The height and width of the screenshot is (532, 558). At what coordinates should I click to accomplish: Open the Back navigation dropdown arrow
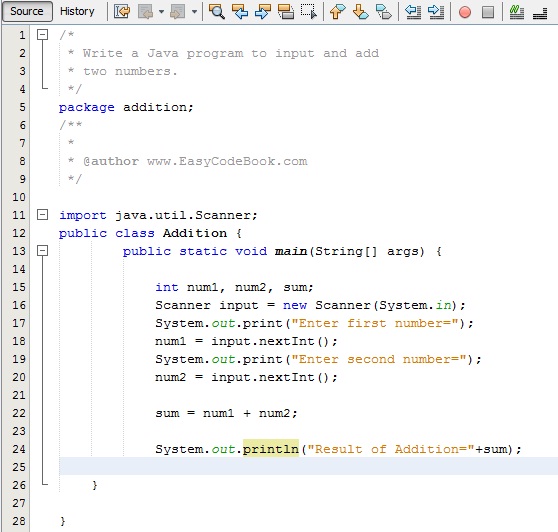[162, 12]
